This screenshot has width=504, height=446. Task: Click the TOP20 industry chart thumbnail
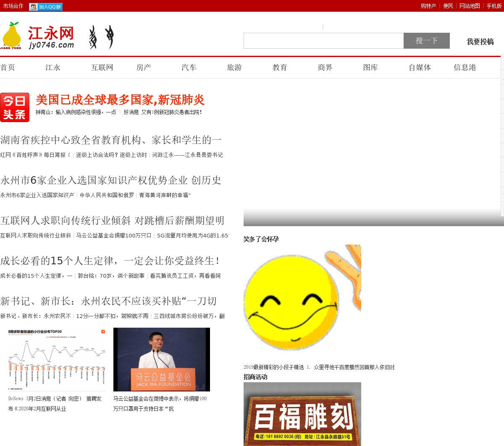(x=57, y=360)
